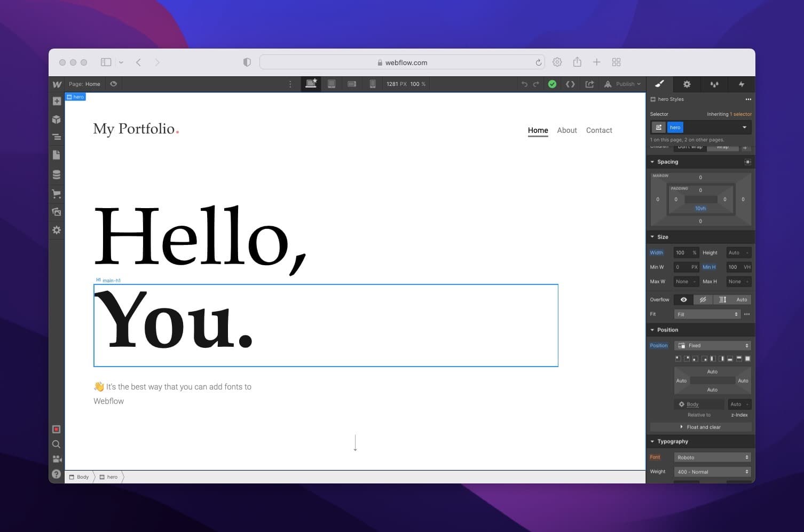Open the Selector field dropdown arrow
The height and width of the screenshot is (532, 804).
coord(744,128)
